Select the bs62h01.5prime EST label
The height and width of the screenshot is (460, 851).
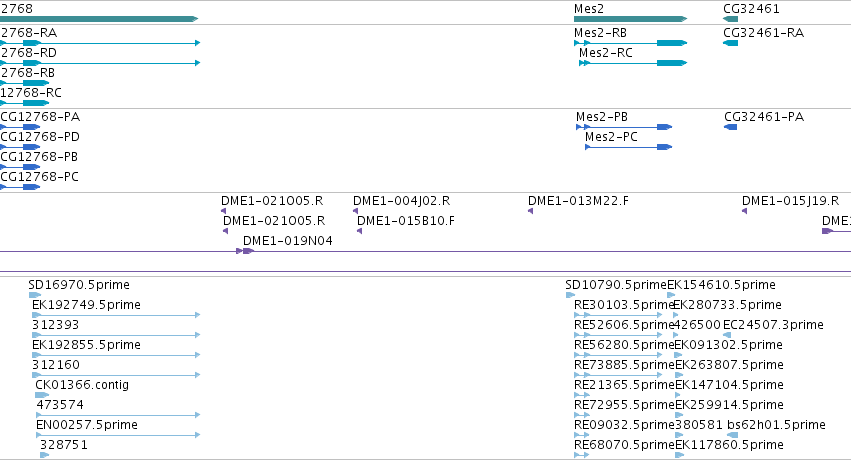[777, 425]
